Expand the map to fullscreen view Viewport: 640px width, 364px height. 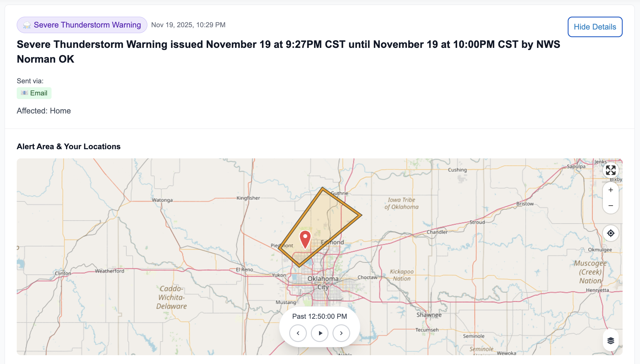pyautogui.click(x=610, y=171)
